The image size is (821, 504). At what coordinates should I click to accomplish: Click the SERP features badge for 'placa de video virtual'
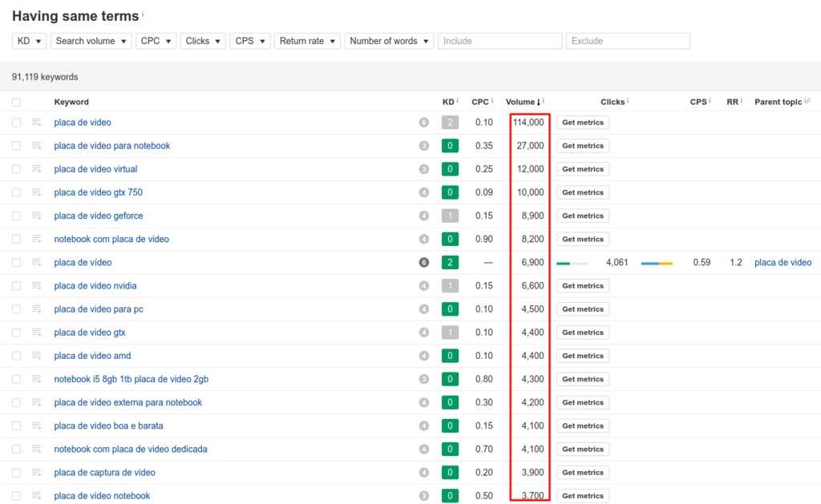pyautogui.click(x=424, y=169)
